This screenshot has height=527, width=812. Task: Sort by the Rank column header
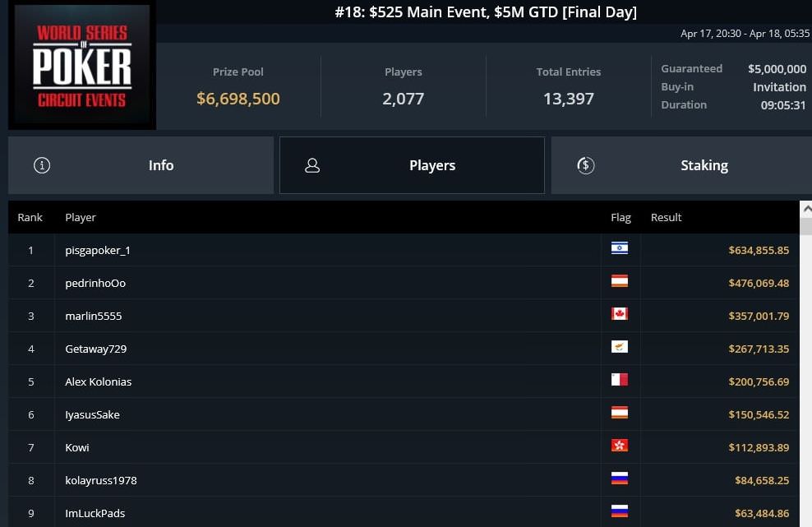point(30,218)
